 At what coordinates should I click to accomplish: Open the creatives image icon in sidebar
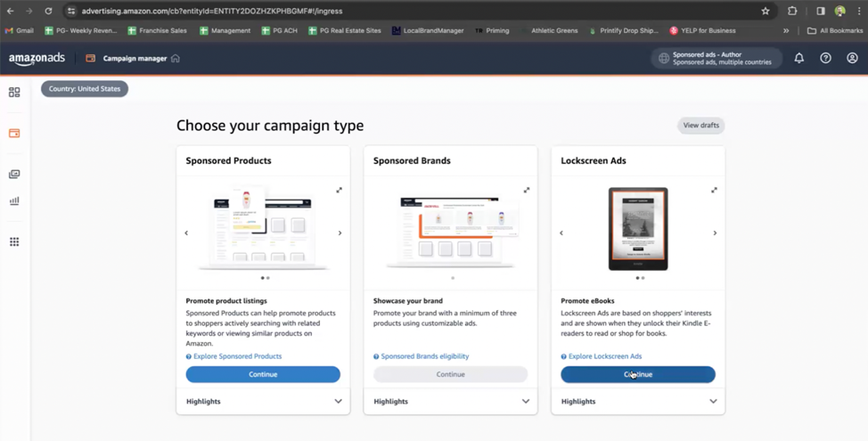pos(14,175)
